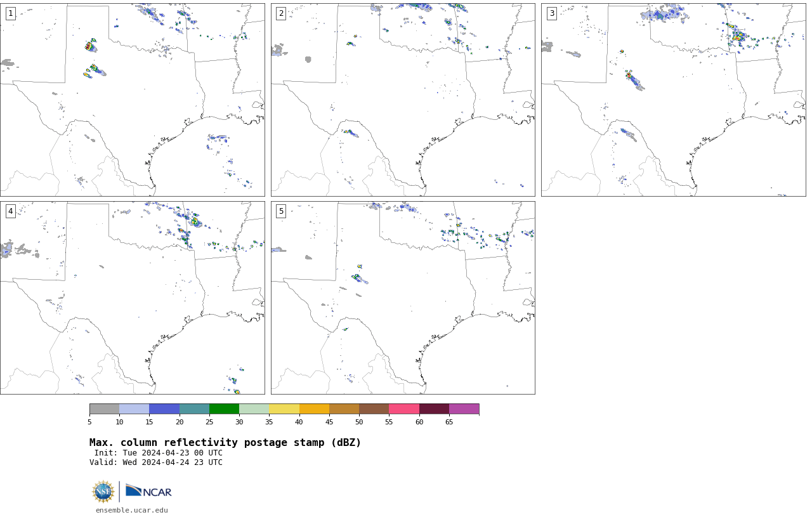Image resolution: width=812 pixels, height=517 pixels.
Task: Click the colorbar tick label 55
Action: 389,422
